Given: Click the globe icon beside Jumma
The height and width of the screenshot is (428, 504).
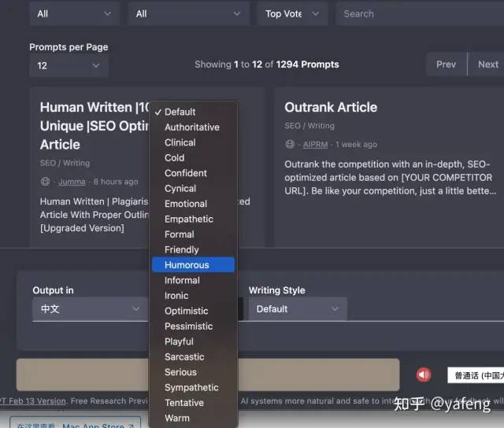Looking at the screenshot, I should (x=46, y=182).
